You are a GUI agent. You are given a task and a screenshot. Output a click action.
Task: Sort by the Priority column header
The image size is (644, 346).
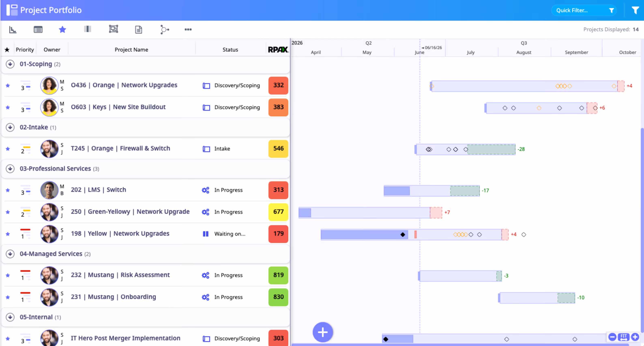click(x=25, y=49)
